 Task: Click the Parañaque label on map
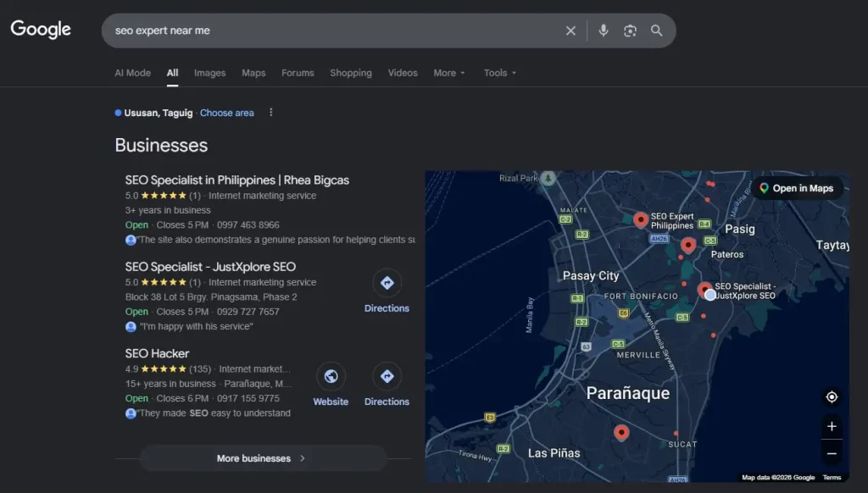(628, 393)
